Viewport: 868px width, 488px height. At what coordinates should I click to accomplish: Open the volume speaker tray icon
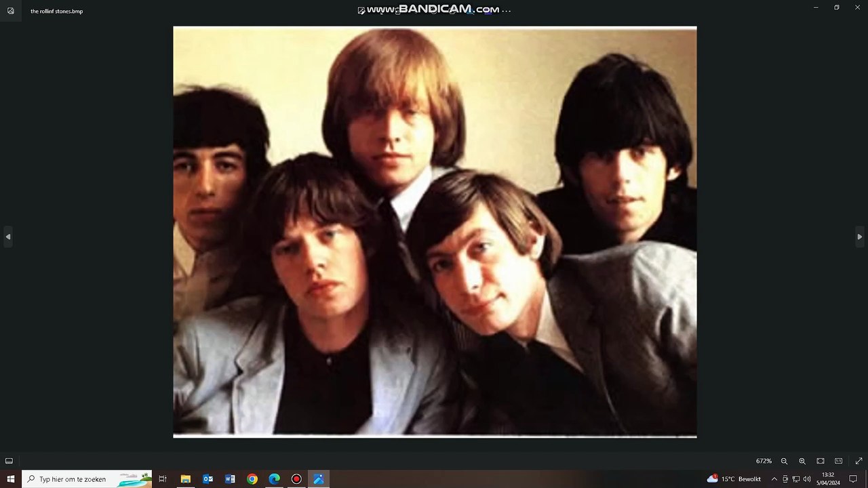tap(807, 479)
